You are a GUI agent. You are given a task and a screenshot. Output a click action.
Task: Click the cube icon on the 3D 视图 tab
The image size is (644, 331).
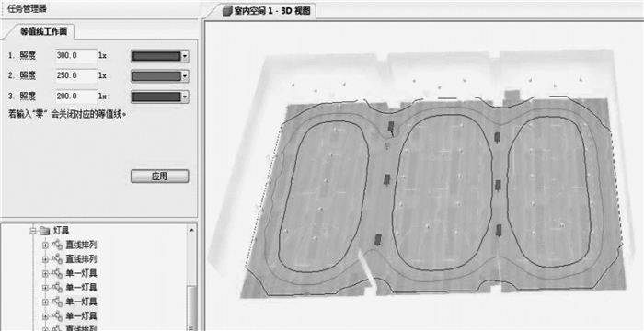[227, 11]
